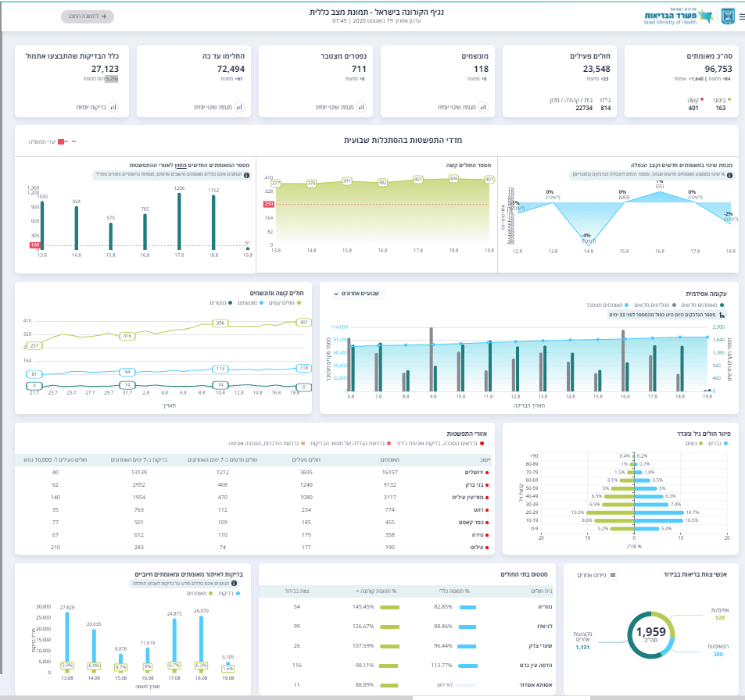Viewport: 745px width, 700px height.
Task: Sort spread table by מאומתים column
Action: coord(389,459)
